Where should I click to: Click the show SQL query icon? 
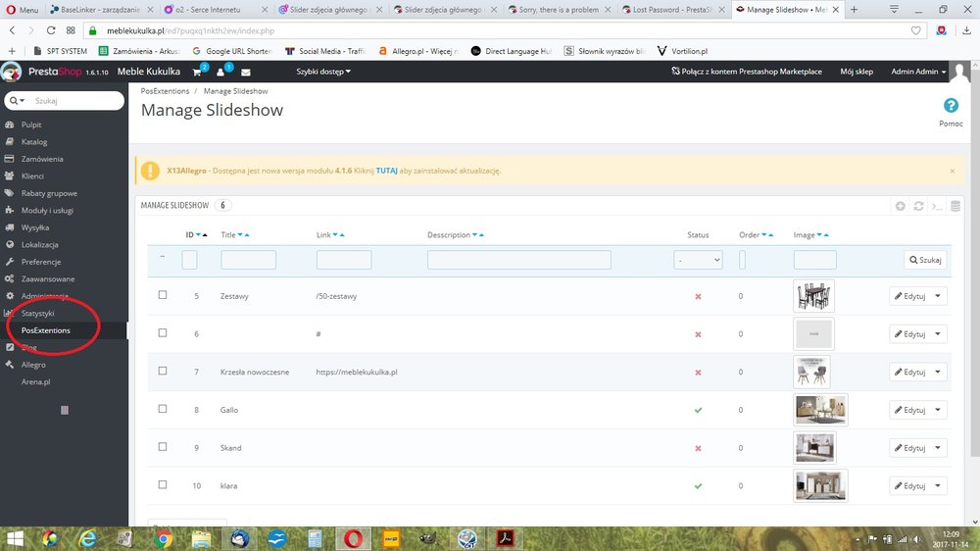(x=936, y=206)
